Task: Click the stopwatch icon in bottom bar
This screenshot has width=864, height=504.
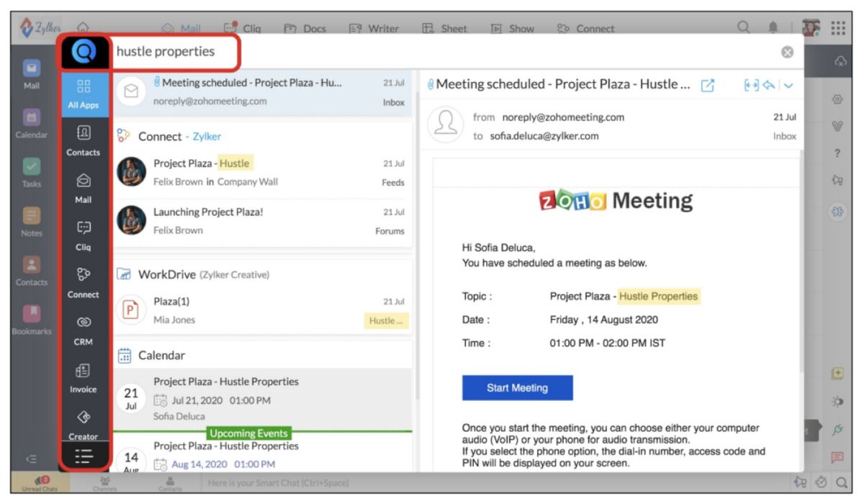Action: 822,482
